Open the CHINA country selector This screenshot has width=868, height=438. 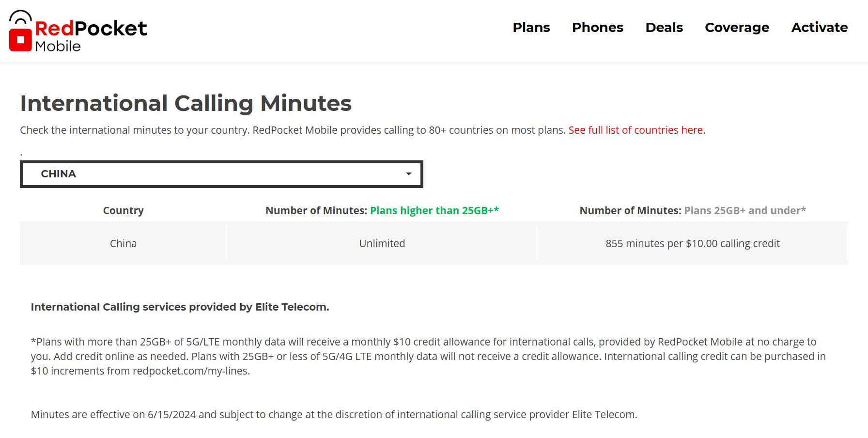(x=221, y=174)
